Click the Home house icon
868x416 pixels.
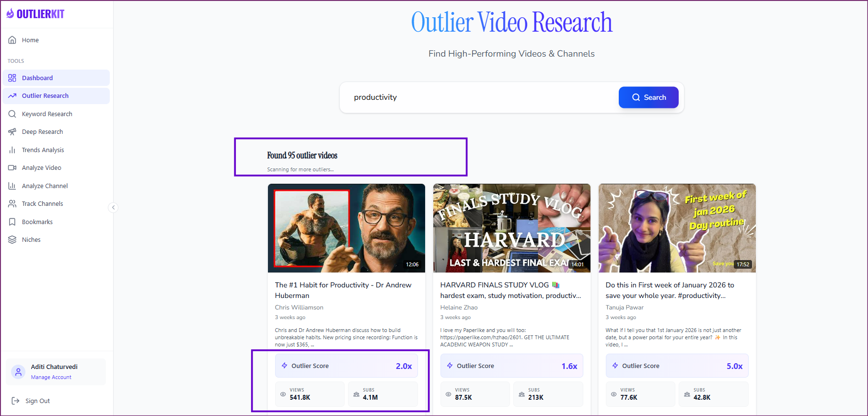[x=12, y=40]
